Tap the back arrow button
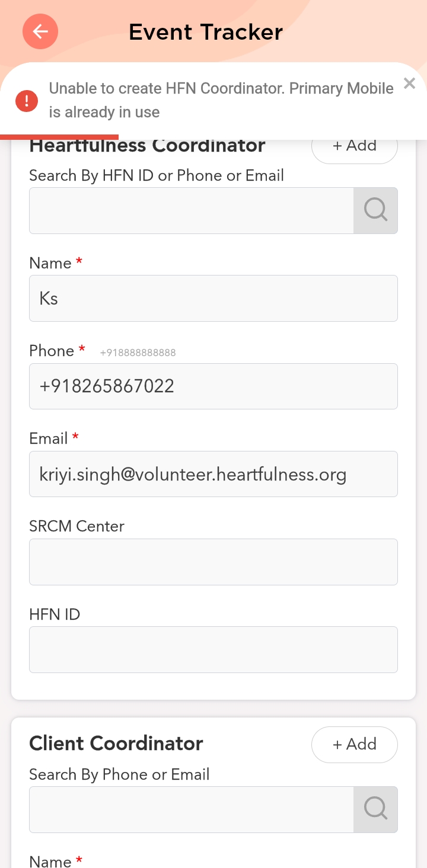427x868 pixels. click(40, 31)
